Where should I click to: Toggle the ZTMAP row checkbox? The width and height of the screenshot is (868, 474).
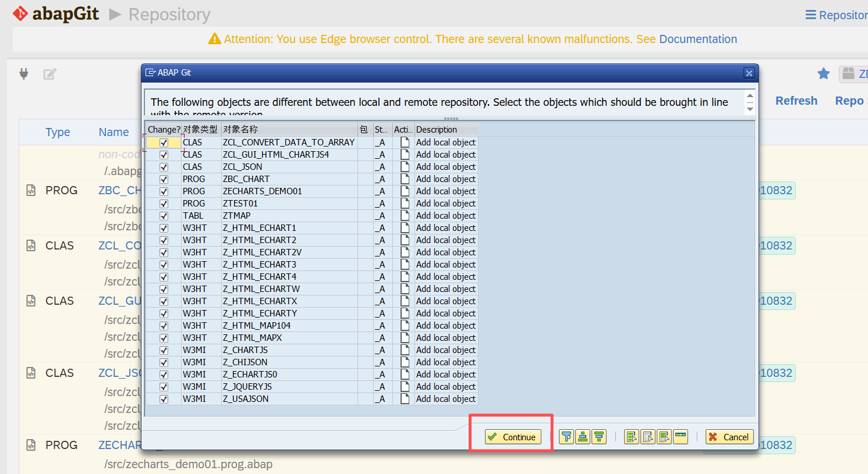coord(164,216)
